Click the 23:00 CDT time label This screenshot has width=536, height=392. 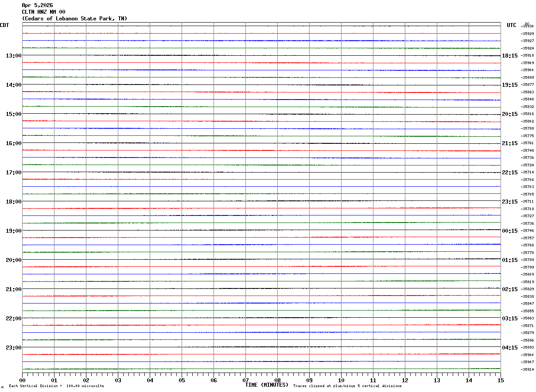tap(13, 348)
